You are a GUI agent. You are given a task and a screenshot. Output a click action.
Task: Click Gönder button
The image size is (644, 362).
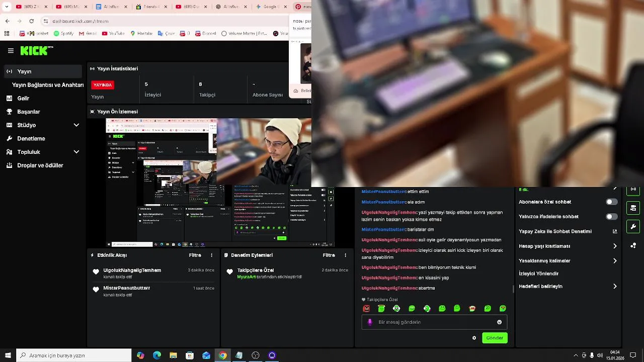point(495,338)
